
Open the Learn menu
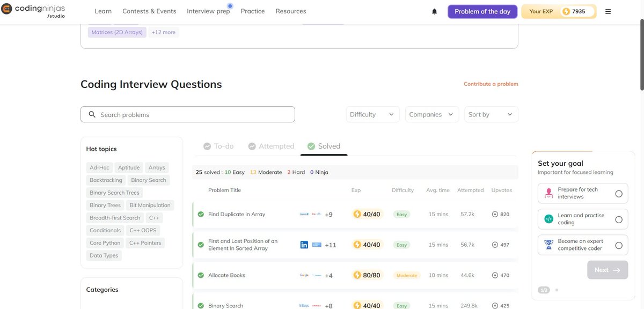pos(103,11)
